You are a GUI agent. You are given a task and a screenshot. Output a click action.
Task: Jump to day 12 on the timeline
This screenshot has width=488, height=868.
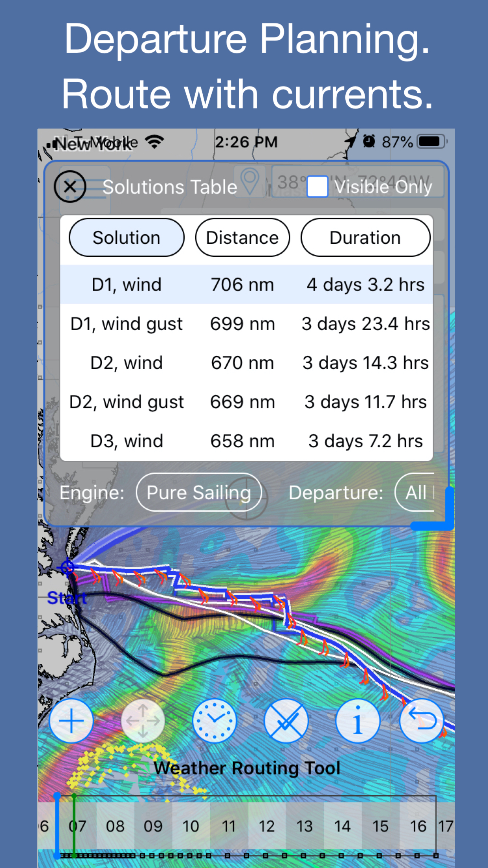tap(266, 826)
